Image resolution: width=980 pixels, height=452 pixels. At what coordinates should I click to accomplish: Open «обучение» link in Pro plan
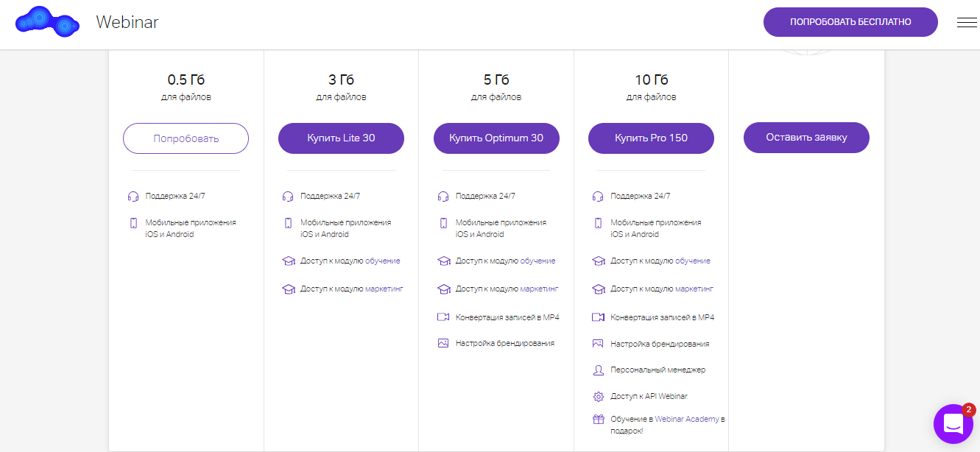click(692, 261)
